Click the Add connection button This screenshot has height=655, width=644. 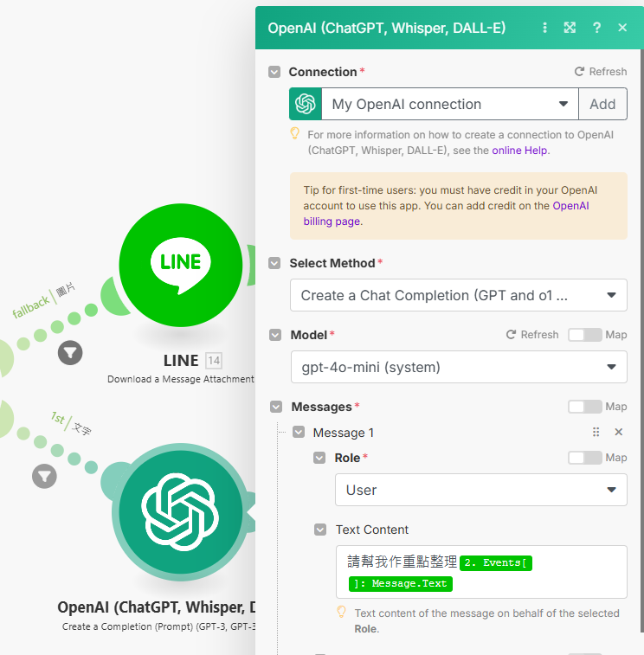pos(602,104)
